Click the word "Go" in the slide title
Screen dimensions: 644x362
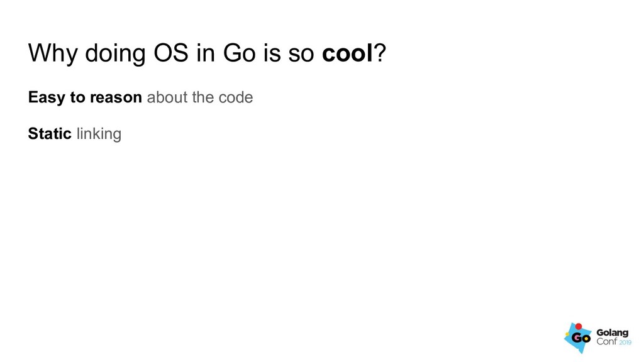point(239,53)
